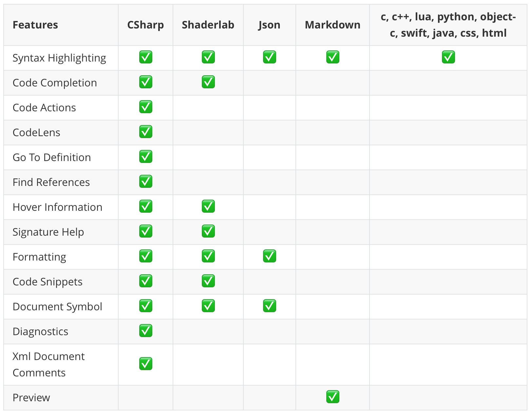Click the Features column header
Viewport: 532px width, 415px height.
coord(35,25)
